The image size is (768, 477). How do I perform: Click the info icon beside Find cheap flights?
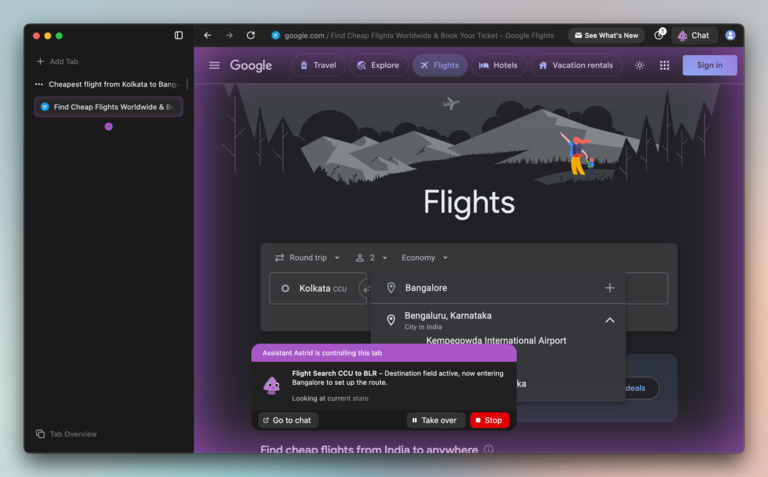click(488, 449)
